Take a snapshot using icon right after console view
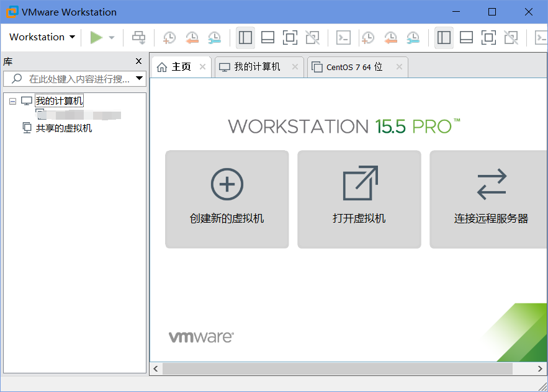Viewport: 548px width, 392px height. tap(368, 37)
